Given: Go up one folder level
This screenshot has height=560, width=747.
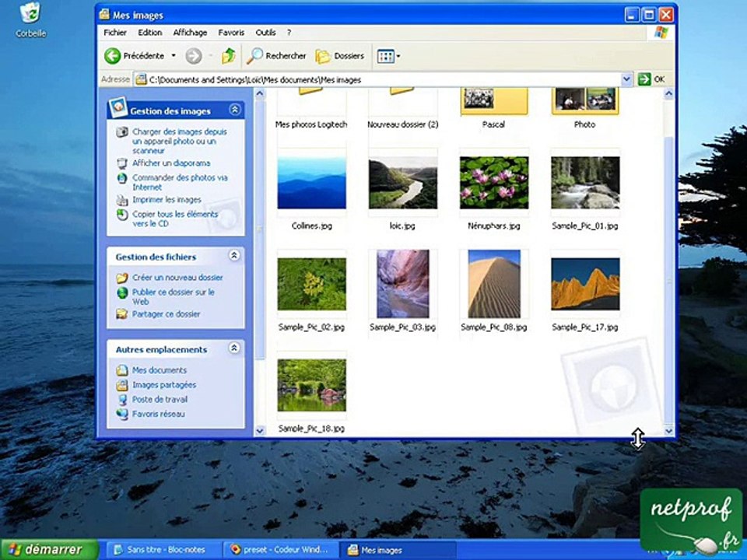Looking at the screenshot, I should pyautogui.click(x=229, y=56).
